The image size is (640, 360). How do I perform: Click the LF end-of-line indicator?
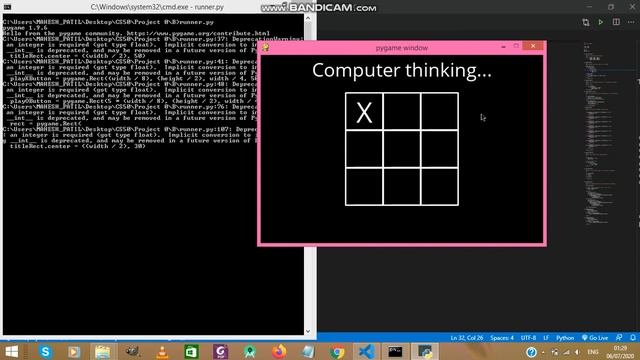(x=546, y=338)
